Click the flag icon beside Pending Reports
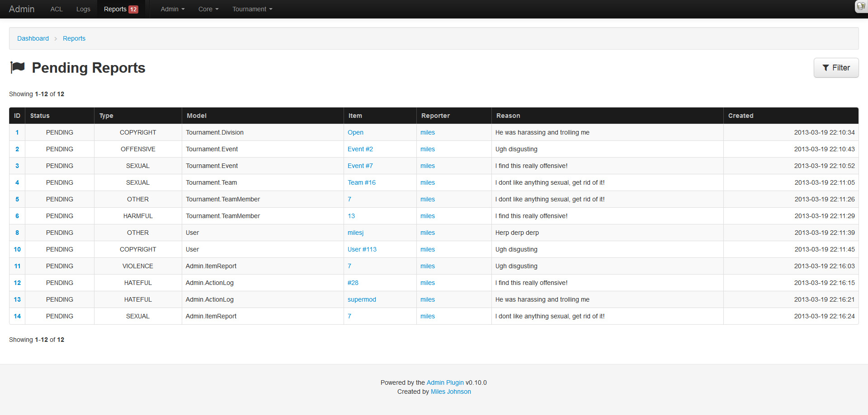Screen dimensions: 868x415 pos(18,67)
